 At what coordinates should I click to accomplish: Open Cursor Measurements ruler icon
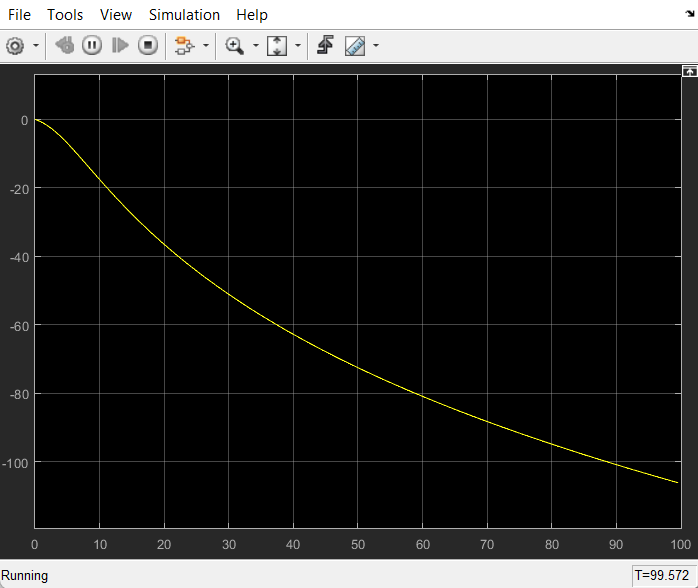[355, 45]
